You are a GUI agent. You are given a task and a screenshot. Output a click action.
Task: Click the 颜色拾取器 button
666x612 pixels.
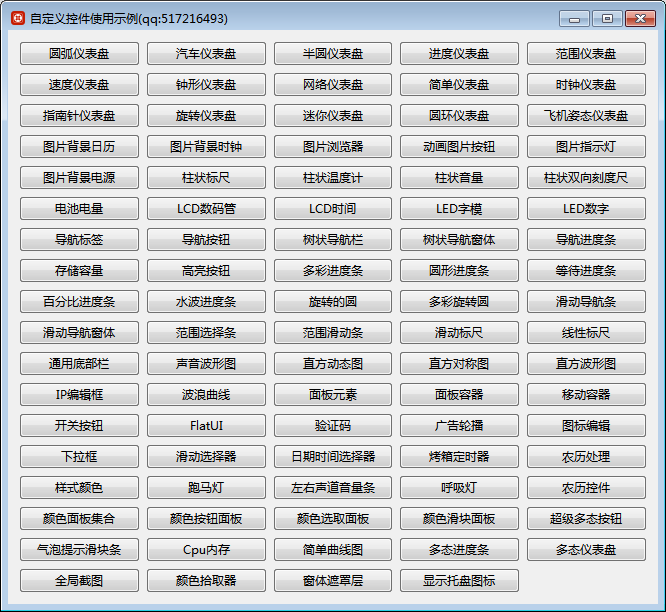(x=206, y=581)
